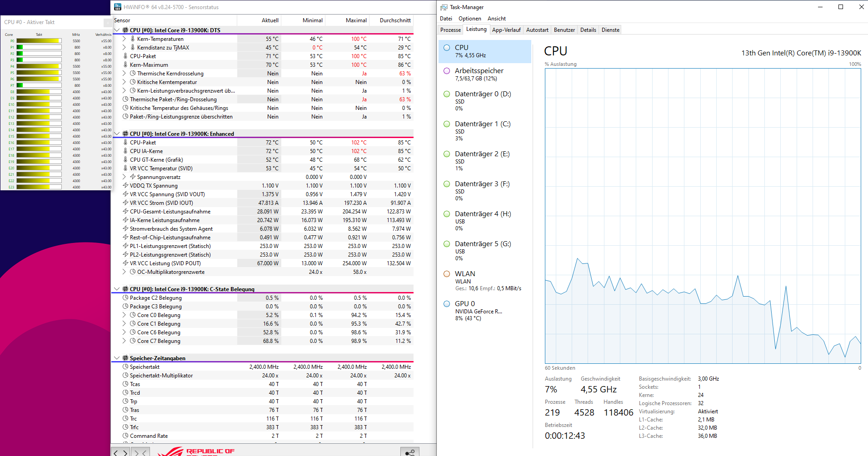The image size is (868, 456).
Task: Open the Optionen menu in Task-Manager
Action: pyautogui.click(x=469, y=19)
